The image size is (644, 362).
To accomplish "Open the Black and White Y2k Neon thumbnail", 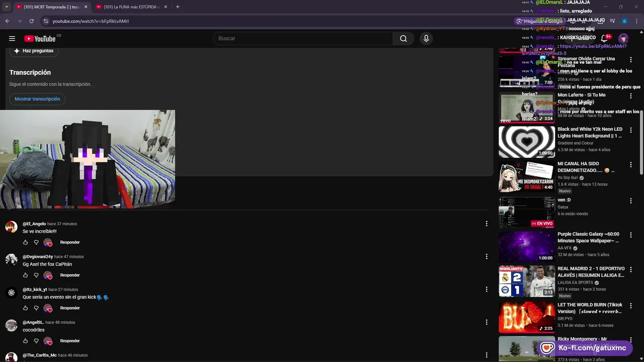I will tap(526, 142).
